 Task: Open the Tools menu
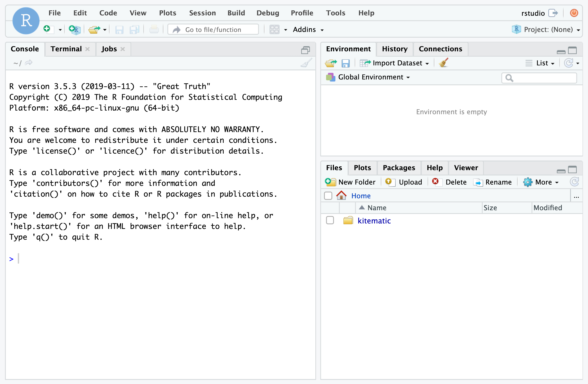tap(335, 13)
